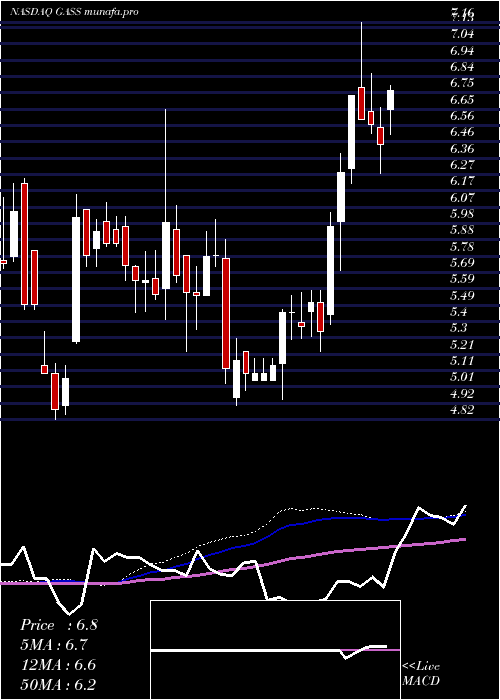This screenshot has width=500, height=700.
Task: Click the 6.56 price axis label
Action: (x=462, y=116)
